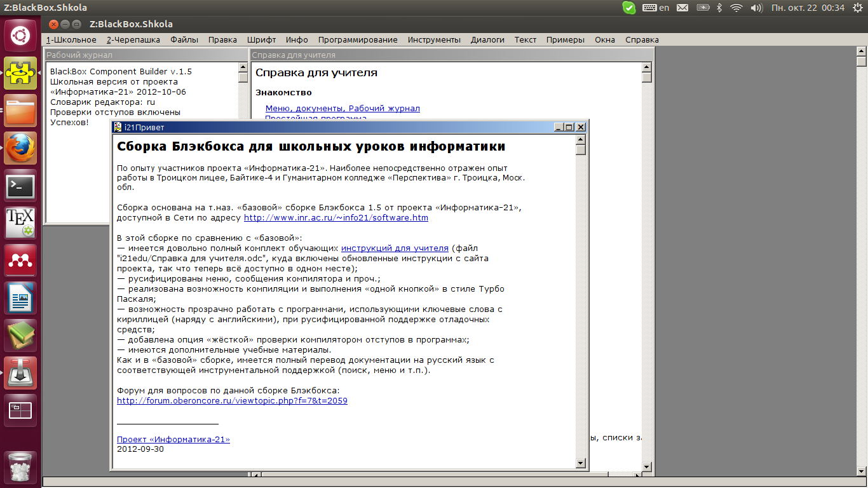Click the i21Привет window title icon
Image resolution: width=868 pixels, height=488 pixels.
click(118, 127)
